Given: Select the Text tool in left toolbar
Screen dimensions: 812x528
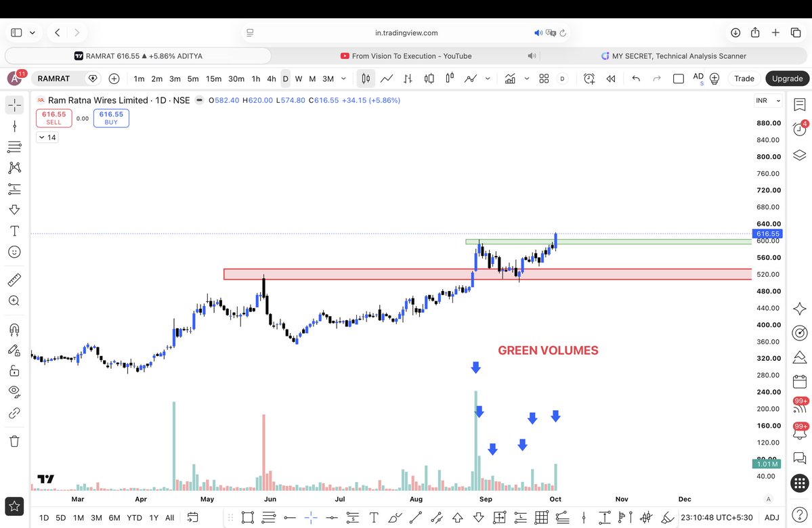Looking at the screenshot, I should pyautogui.click(x=14, y=231).
